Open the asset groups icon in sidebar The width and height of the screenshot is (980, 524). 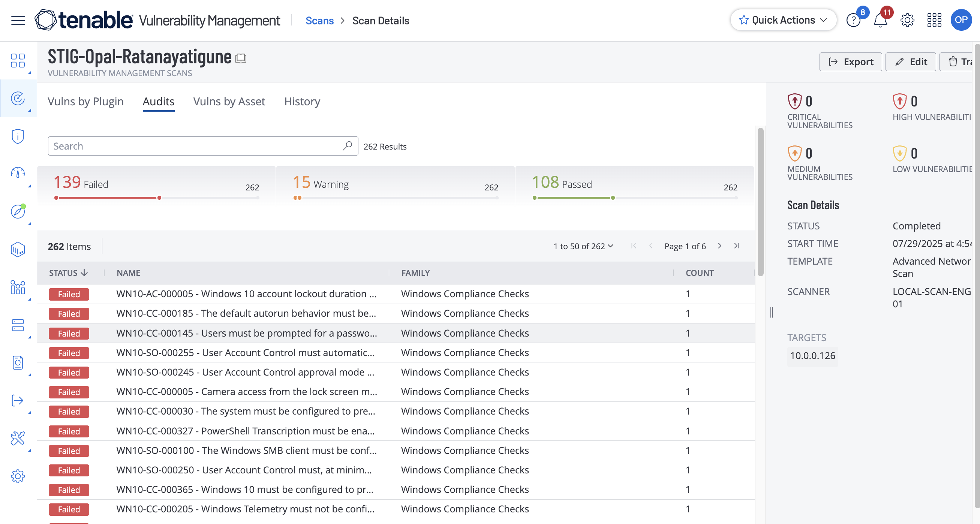[18, 287]
